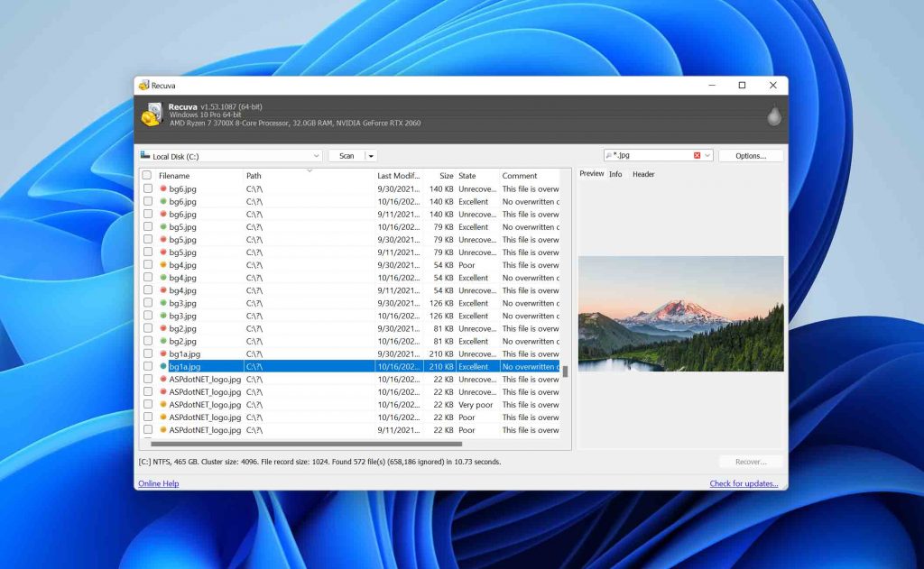Check the checkbox next to bg1a.jpg

tap(146, 366)
